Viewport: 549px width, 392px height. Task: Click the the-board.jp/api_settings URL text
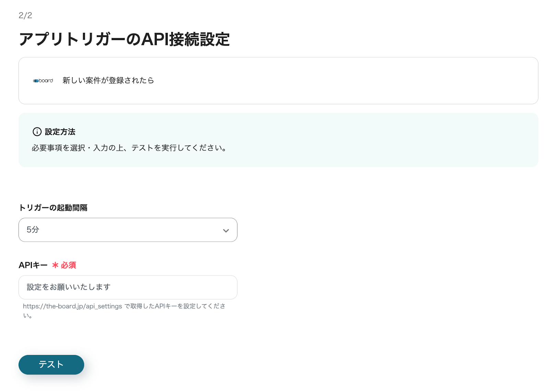[72, 306]
